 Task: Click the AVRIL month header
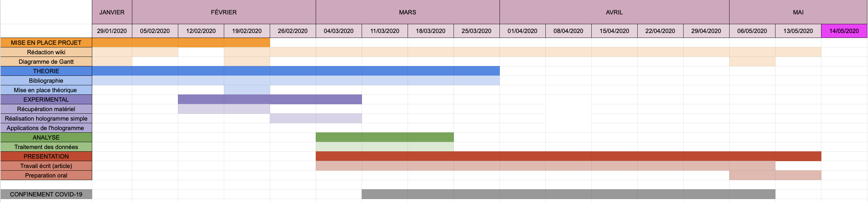click(x=614, y=12)
